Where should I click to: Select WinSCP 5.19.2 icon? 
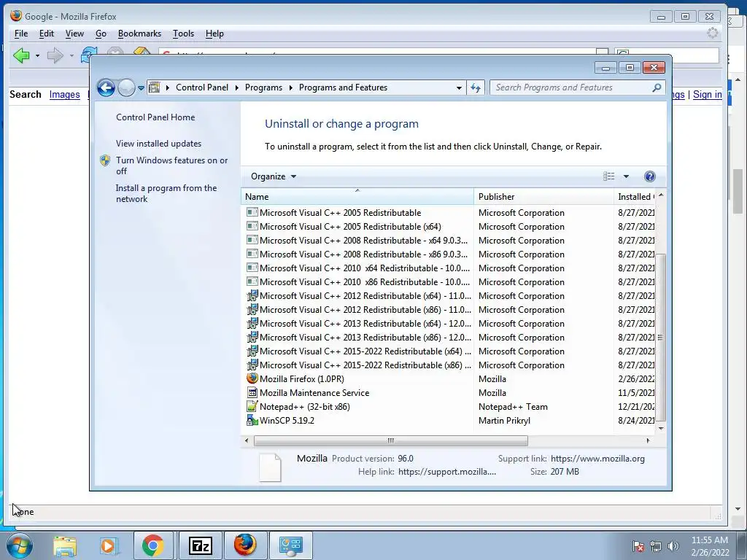point(252,420)
